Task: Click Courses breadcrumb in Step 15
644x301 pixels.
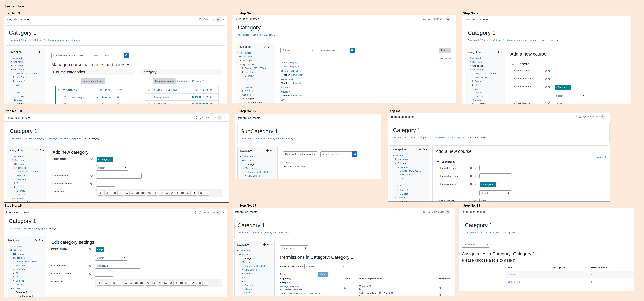Action: [x=27, y=229]
